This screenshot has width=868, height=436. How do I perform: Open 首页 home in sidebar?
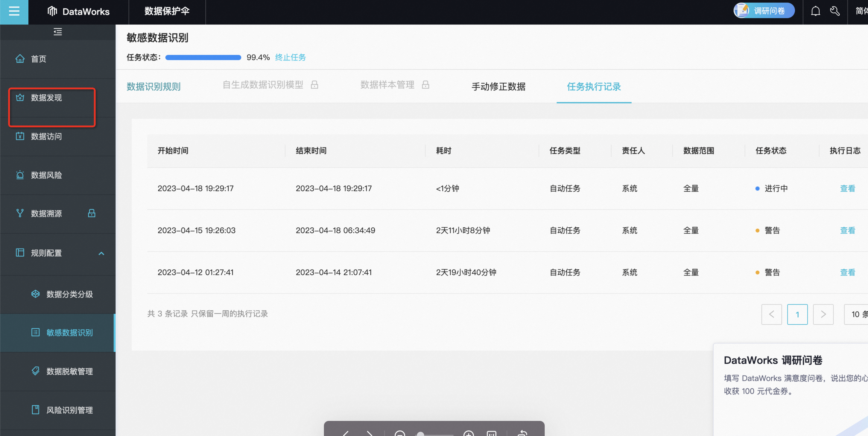point(38,59)
